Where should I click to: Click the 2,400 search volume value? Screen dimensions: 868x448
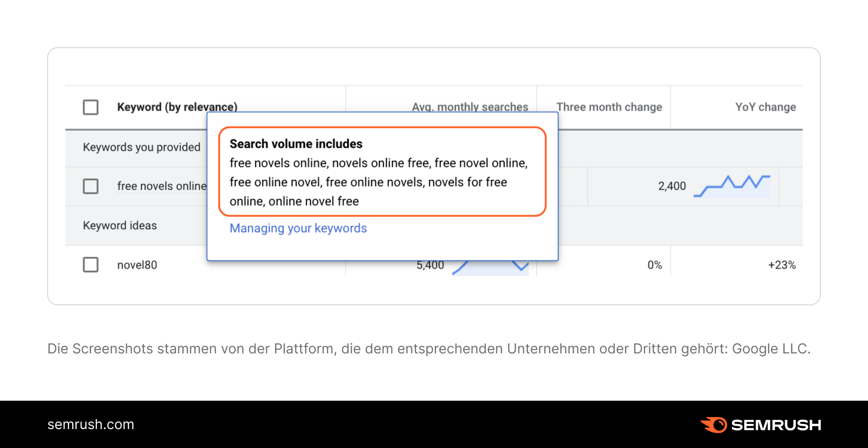click(672, 186)
